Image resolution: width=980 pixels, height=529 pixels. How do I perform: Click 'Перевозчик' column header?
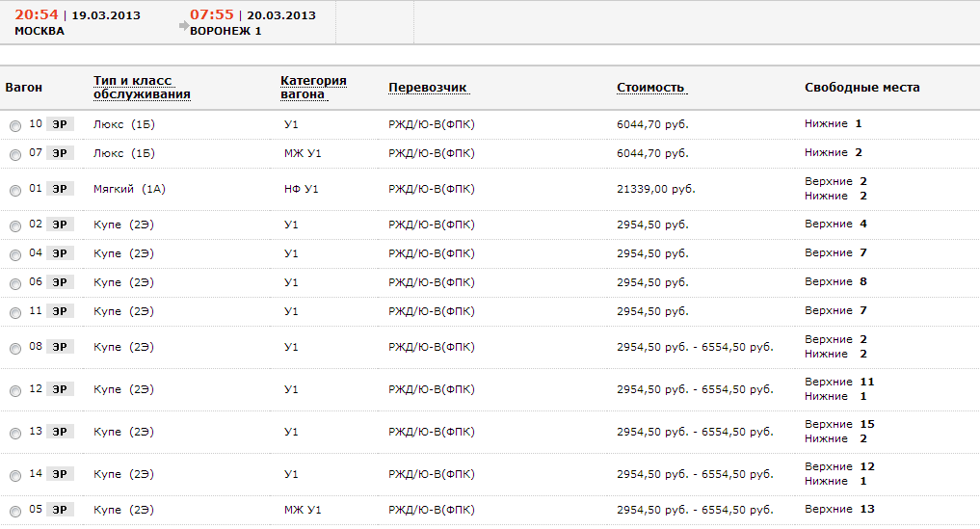[x=428, y=88]
